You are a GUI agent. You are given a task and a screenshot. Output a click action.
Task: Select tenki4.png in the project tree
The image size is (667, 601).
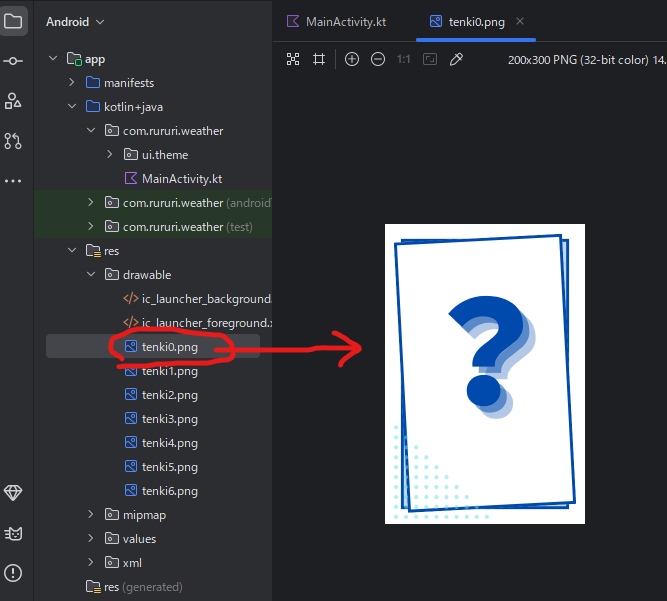tap(161, 443)
